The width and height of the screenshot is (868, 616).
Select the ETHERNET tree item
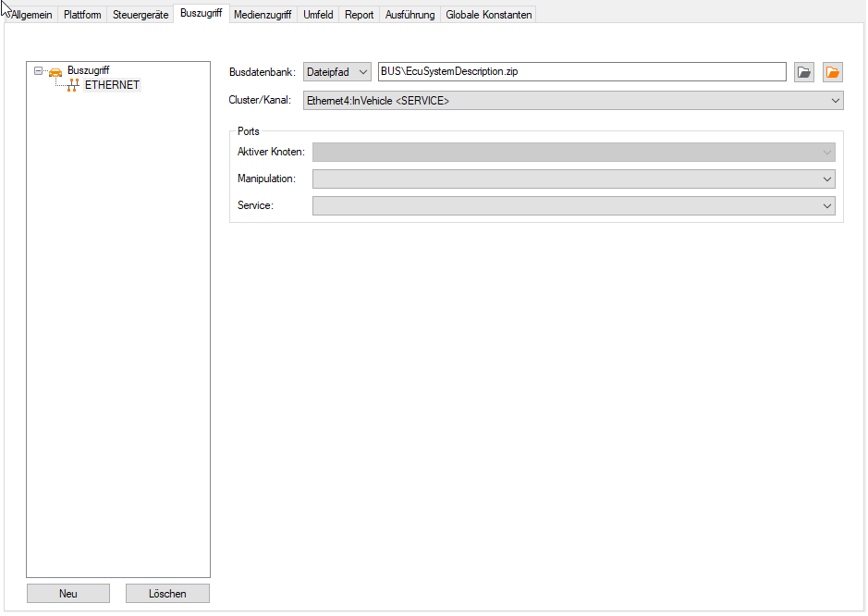pyautogui.click(x=112, y=85)
